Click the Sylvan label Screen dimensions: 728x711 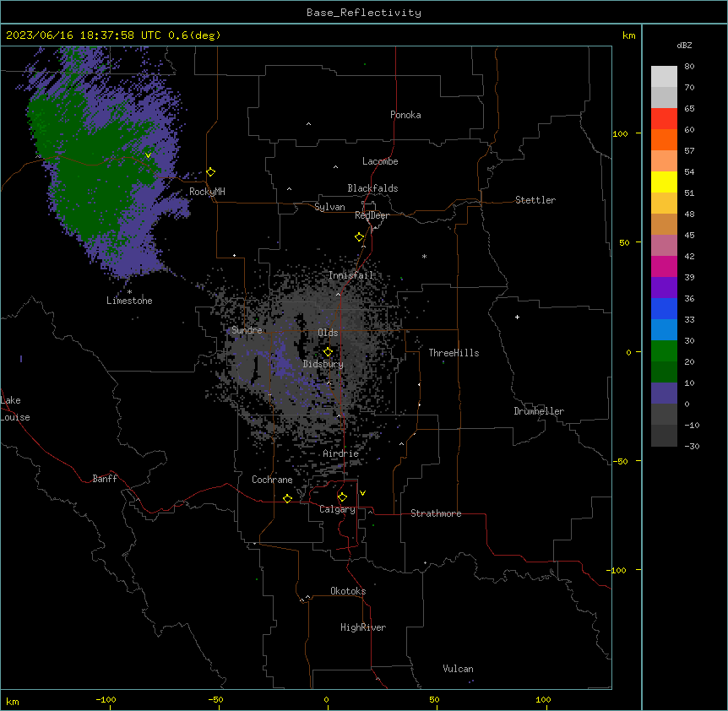pos(329,207)
